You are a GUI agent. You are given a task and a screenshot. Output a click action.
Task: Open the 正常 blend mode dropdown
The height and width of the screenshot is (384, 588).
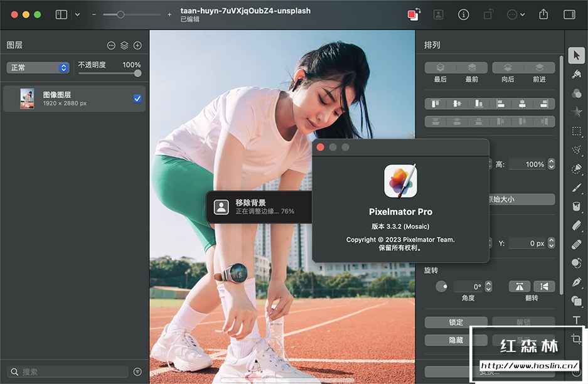click(x=38, y=67)
